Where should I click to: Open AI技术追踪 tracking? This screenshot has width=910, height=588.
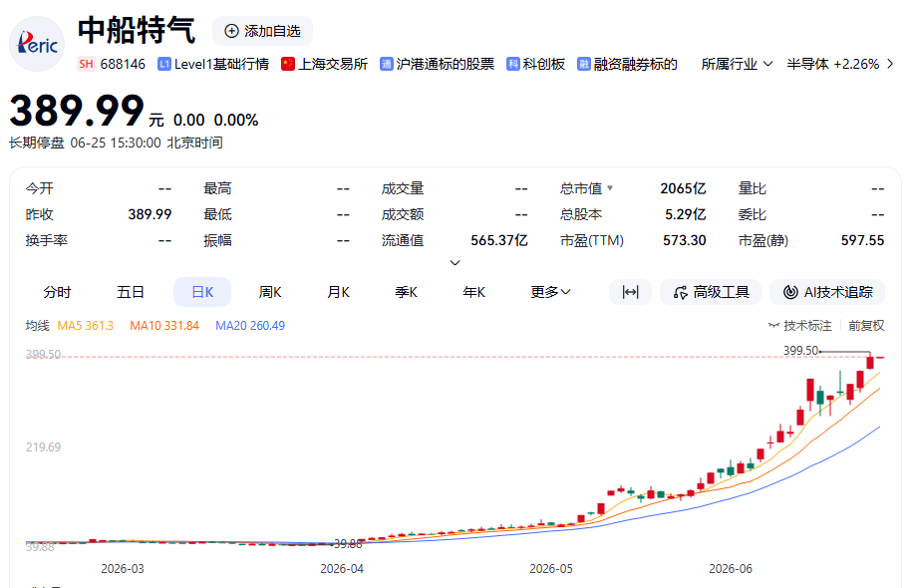(x=827, y=292)
